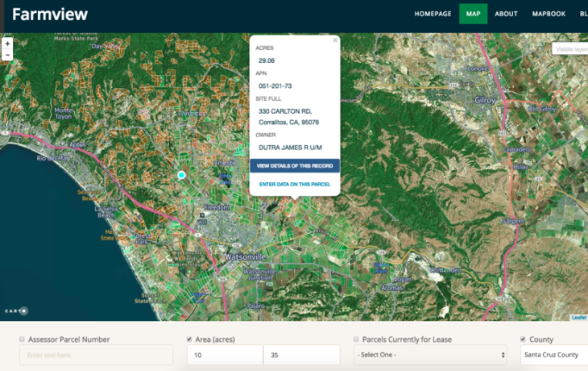The image size is (588, 371).
Task: Click the Watsonville map label
Action: click(245, 257)
